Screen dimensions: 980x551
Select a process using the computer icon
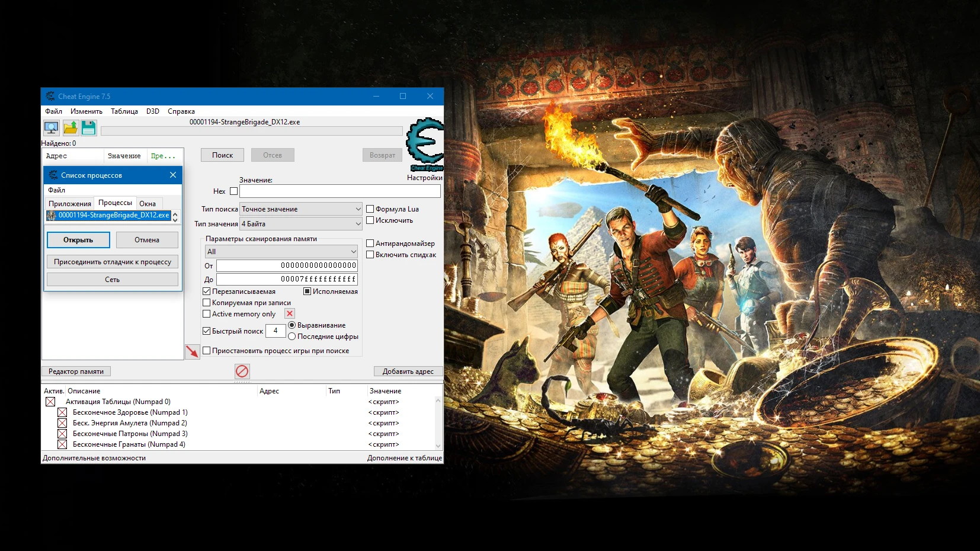(x=50, y=127)
